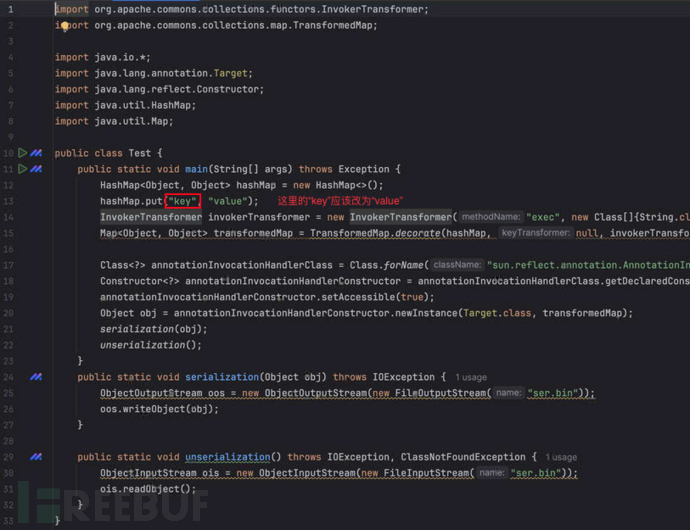Open the '1 usage' hint for unserialization
690x530 pixels.
[561, 457]
